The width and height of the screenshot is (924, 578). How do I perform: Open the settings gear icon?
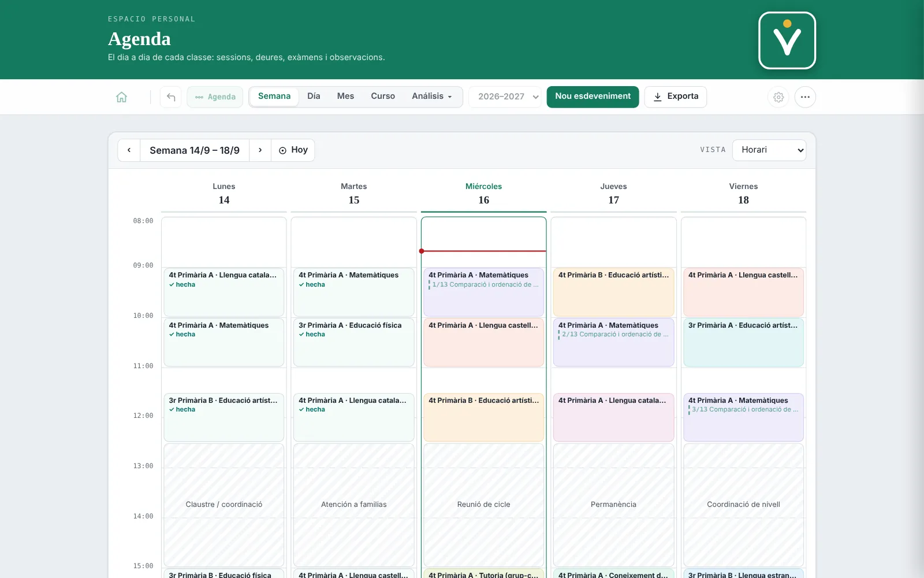click(778, 97)
